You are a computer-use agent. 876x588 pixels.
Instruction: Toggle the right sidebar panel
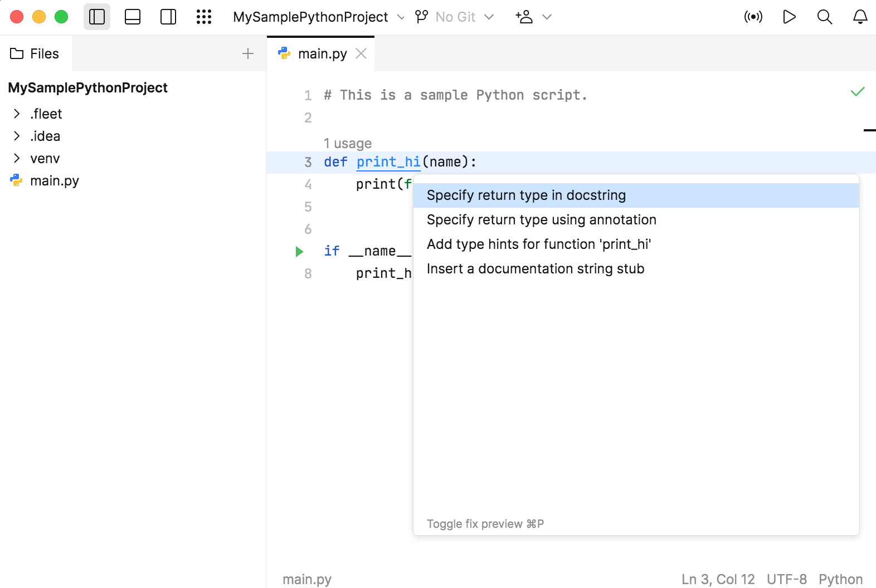[x=168, y=17]
